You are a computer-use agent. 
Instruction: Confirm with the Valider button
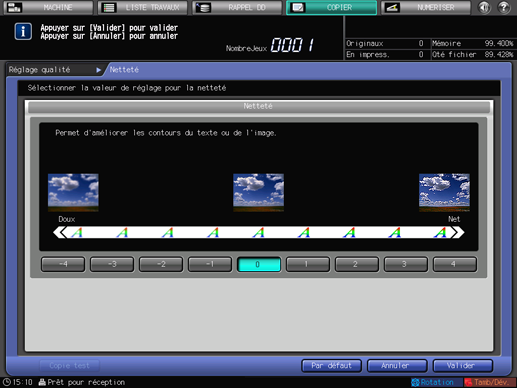463,366
